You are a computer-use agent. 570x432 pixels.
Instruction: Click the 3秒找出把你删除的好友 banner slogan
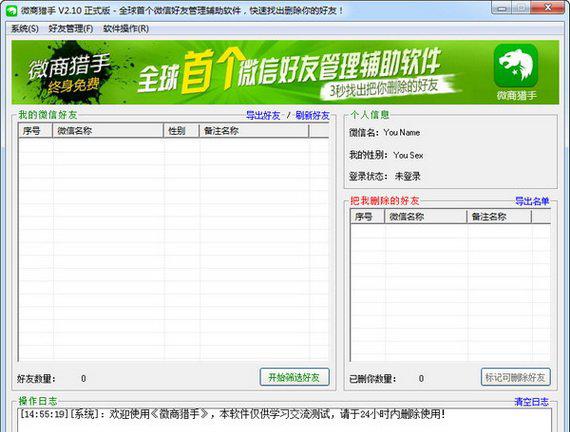click(x=385, y=88)
